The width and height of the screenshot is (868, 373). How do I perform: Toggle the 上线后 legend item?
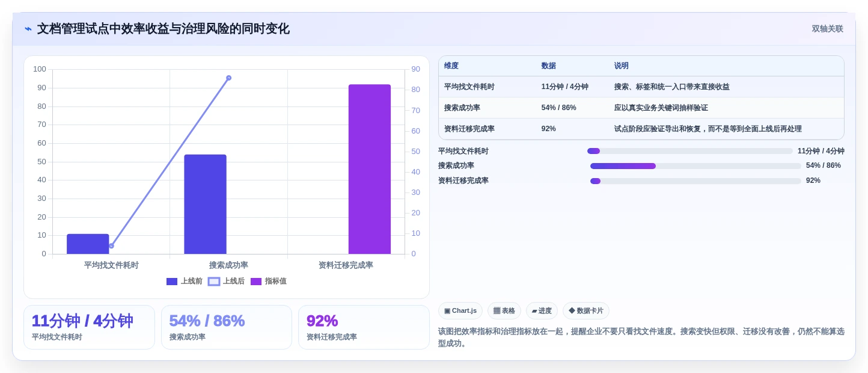tap(227, 281)
